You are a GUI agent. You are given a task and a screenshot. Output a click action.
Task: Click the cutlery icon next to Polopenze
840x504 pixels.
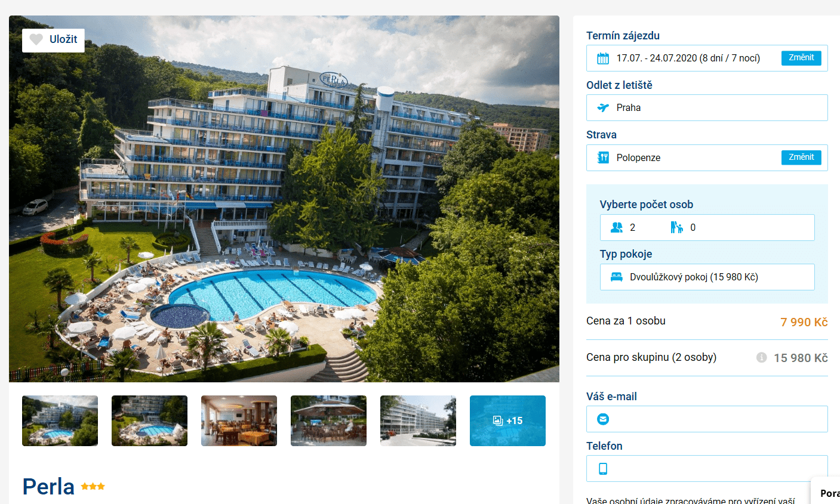603,157
